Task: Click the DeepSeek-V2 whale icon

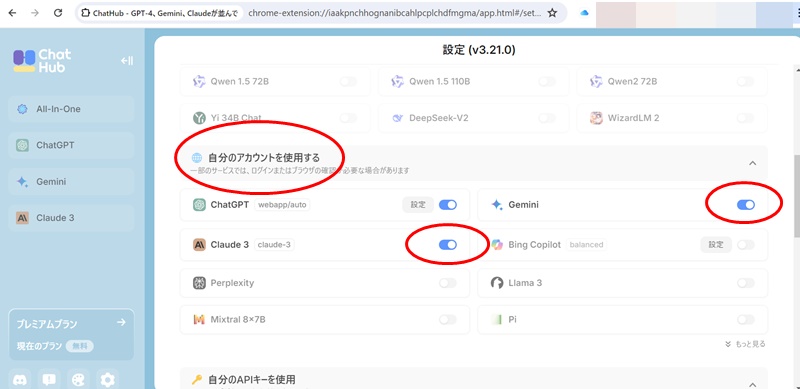Action: click(x=397, y=118)
